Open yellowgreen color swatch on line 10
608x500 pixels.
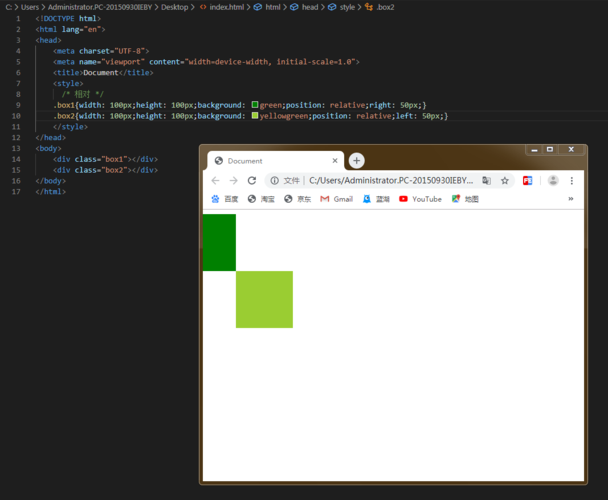coord(255,115)
